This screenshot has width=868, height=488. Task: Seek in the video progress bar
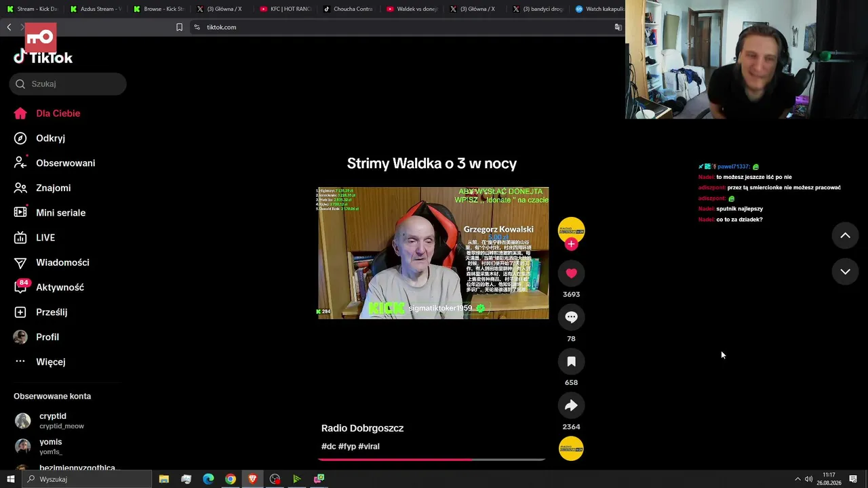431,460
